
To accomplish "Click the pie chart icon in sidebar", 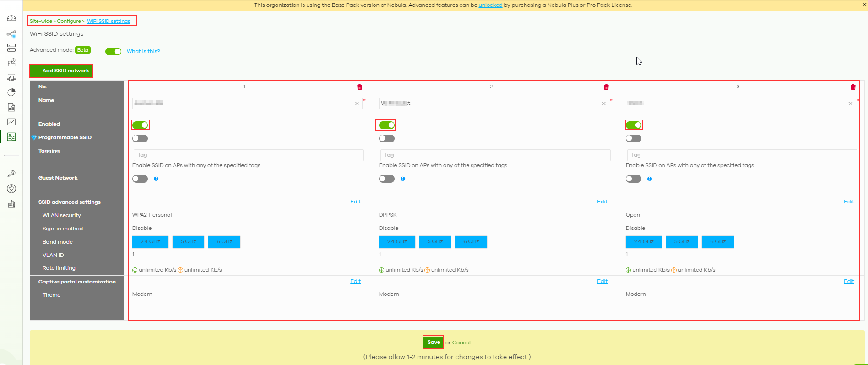I will coord(11,92).
